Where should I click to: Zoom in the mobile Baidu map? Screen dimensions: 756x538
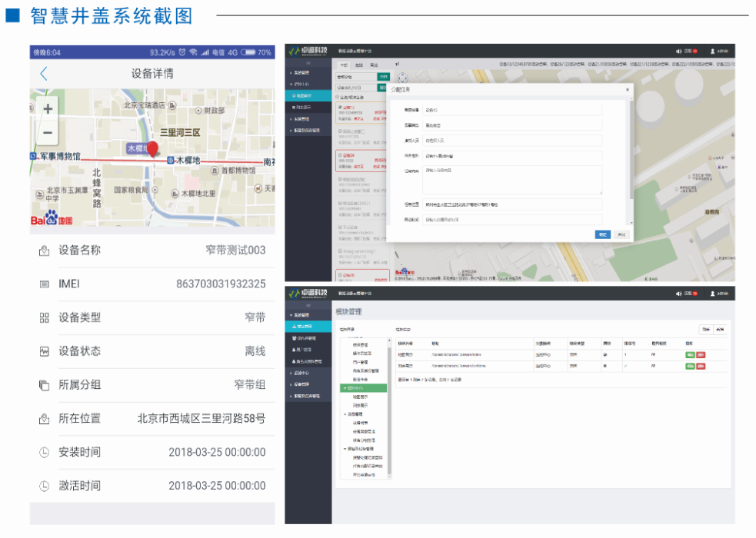click(48, 109)
